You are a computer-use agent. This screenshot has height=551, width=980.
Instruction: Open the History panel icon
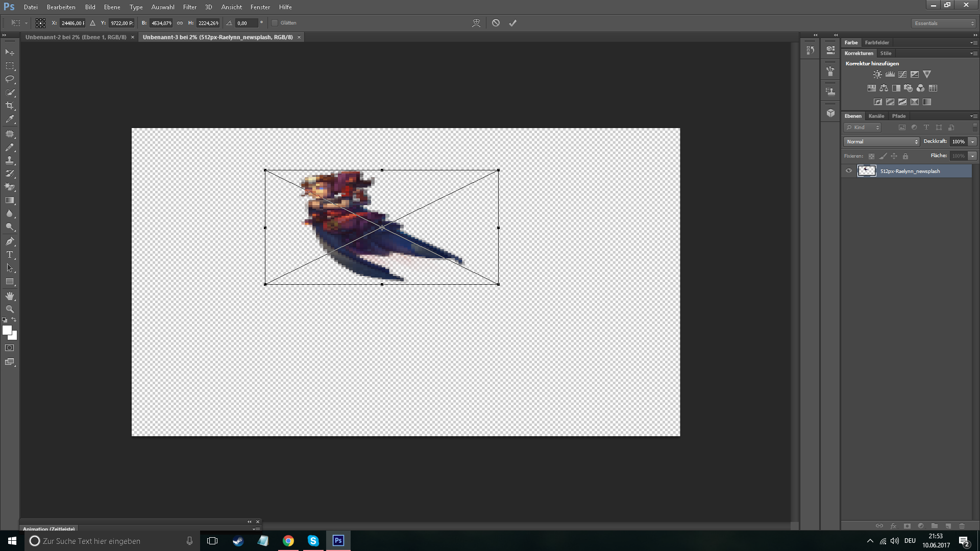(x=811, y=50)
